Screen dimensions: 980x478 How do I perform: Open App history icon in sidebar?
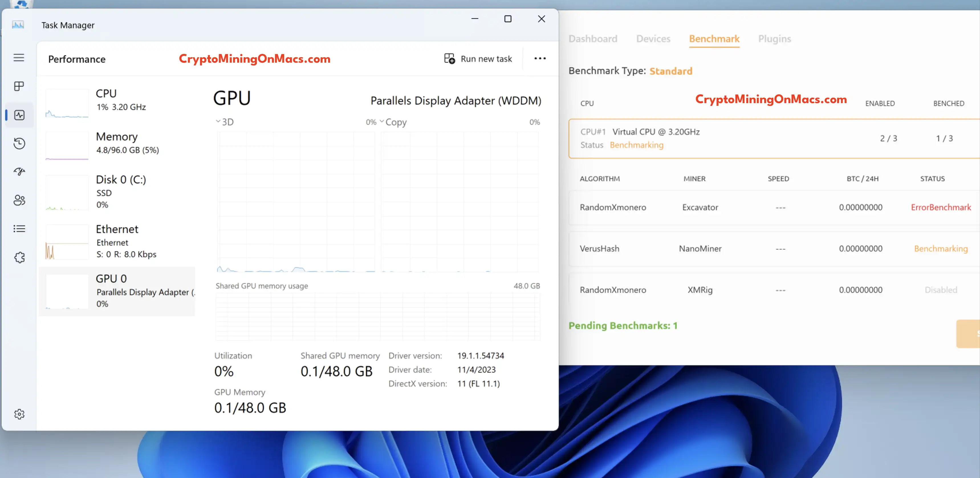[19, 143]
